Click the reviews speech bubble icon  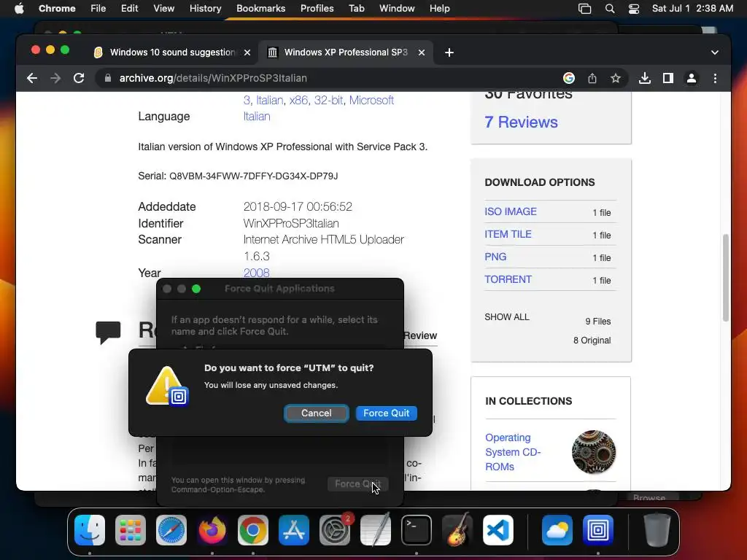click(x=108, y=332)
